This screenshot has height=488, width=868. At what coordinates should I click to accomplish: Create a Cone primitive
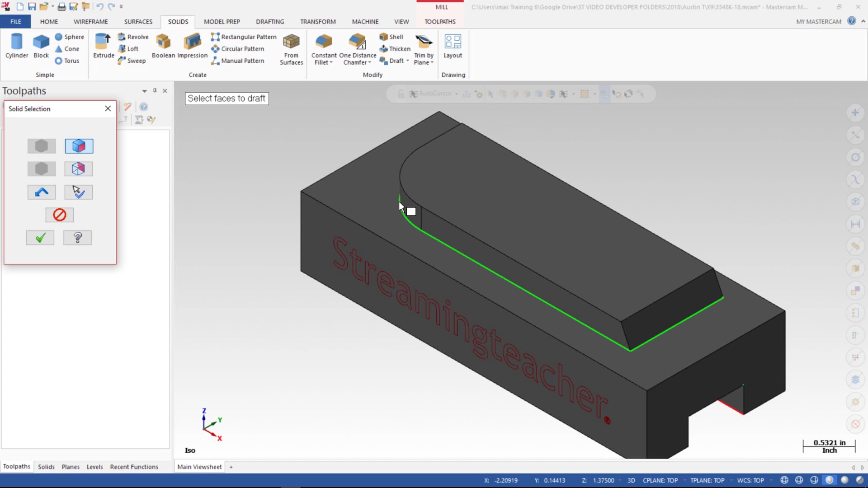coord(67,49)
